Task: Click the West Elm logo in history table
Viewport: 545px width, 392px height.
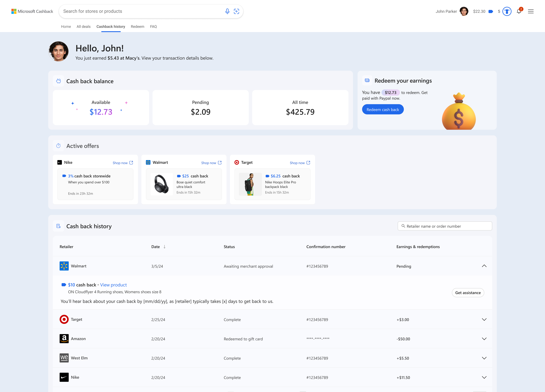Action: click(x=64, y=358)
